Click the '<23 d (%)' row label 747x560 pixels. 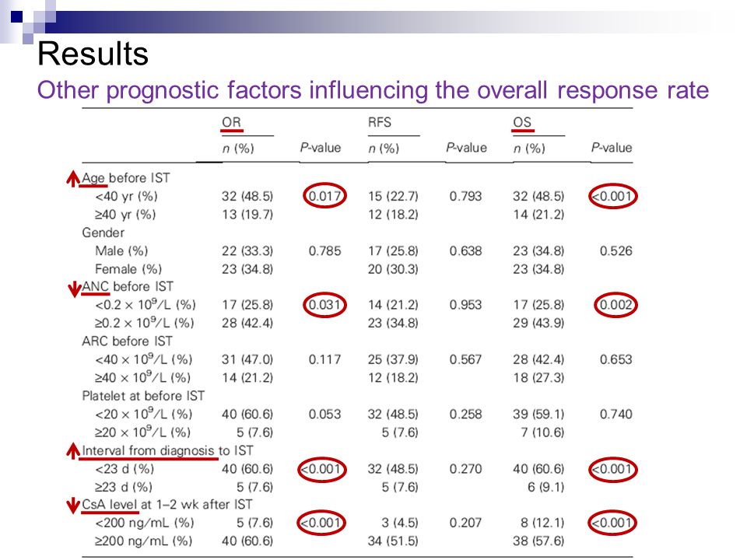click(x=124, y=469)
